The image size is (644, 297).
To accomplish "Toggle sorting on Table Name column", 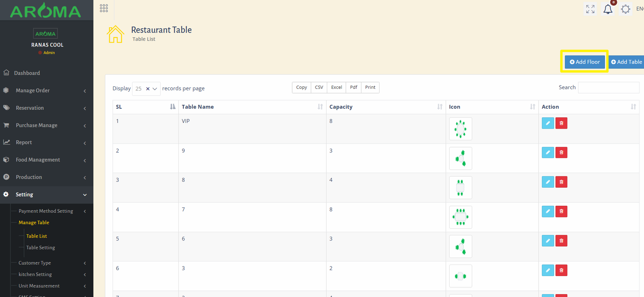I will (x=252, y=107).
